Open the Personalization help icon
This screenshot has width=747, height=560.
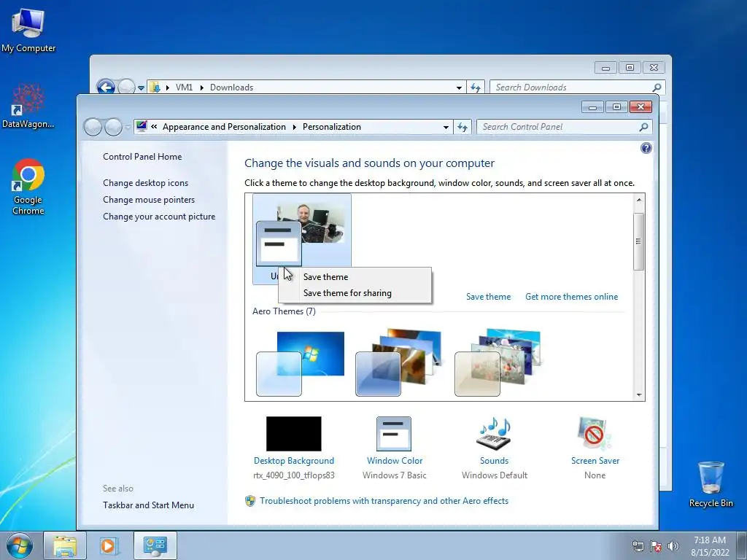pyautogui.click(x=646, y=148)
